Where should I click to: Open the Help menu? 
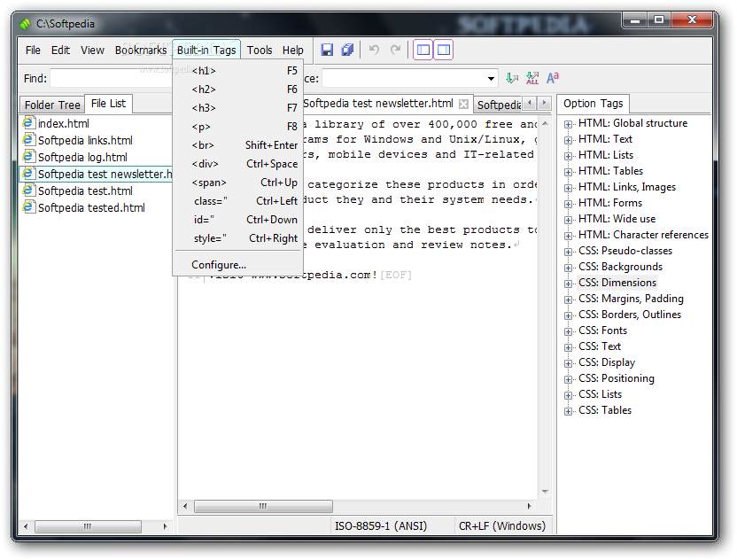click(293, 50)
